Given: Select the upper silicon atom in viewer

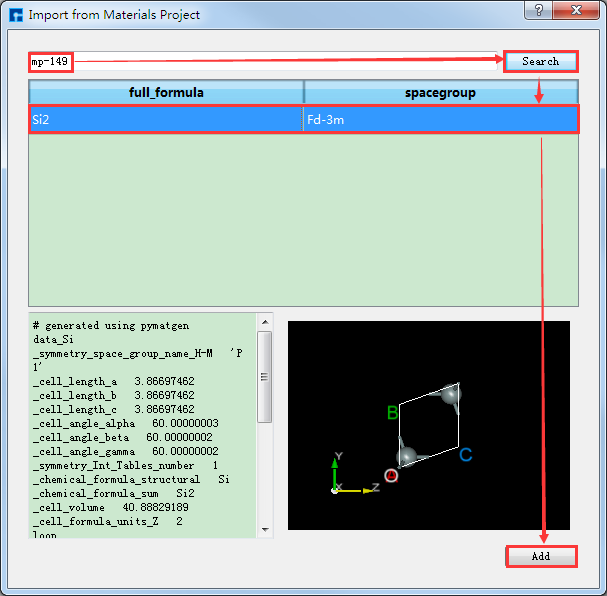Looking at the screenshot, I should (x=451, y=395).
